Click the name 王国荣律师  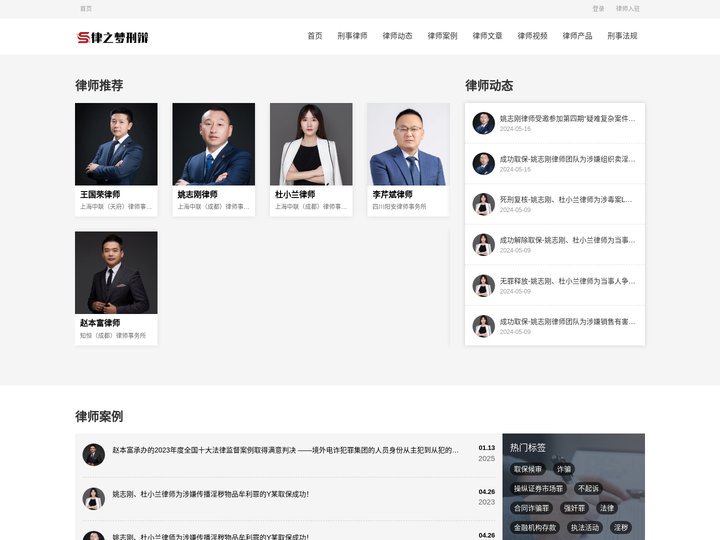click(100, 194)
